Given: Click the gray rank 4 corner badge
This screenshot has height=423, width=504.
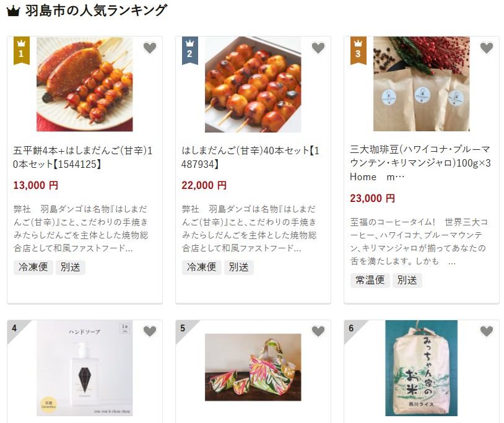Looking at the screenshot, I should pos(17,329).
